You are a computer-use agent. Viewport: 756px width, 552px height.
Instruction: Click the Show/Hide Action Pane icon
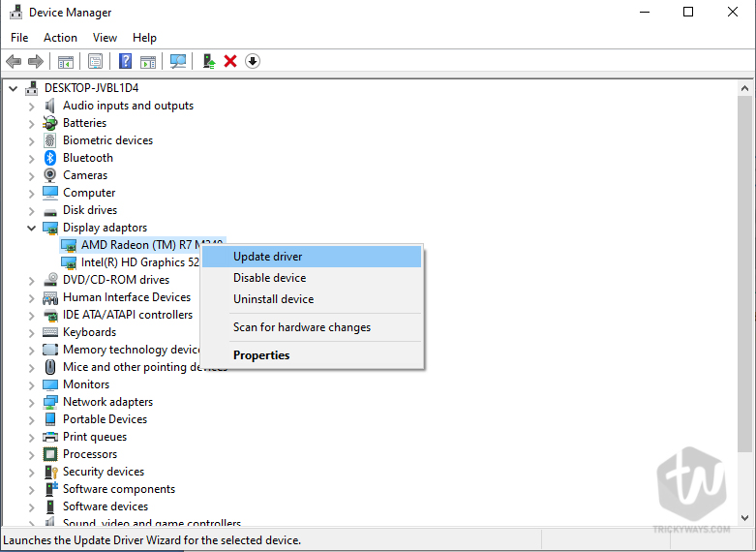tap(148, 61)
